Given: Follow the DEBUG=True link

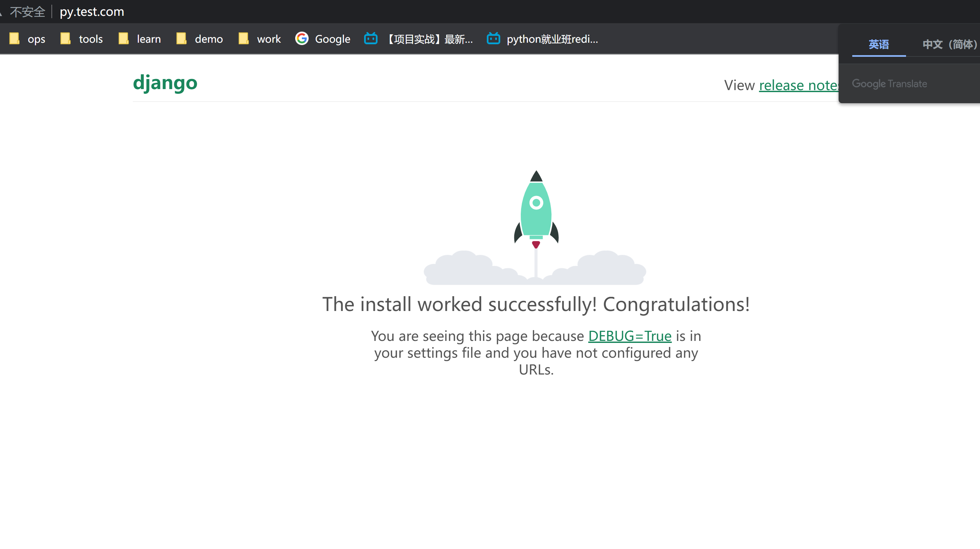Looking at the screenshot, I should tap(630, 336).
